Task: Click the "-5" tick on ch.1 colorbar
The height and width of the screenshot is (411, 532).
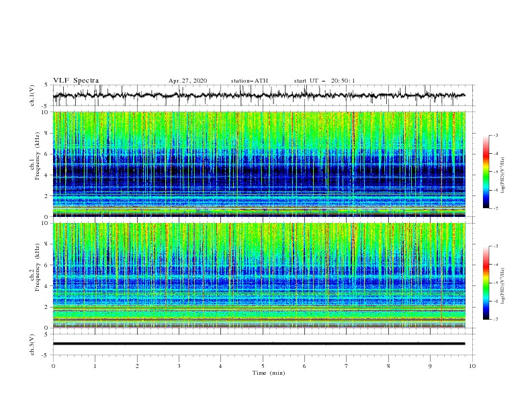Action: tap(495, 172)
